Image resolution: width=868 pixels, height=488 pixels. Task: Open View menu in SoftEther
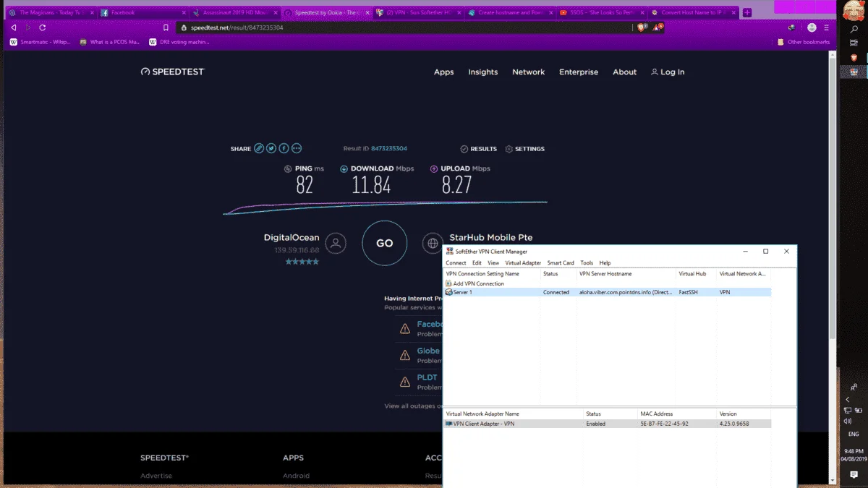click(x=493, y=263)
